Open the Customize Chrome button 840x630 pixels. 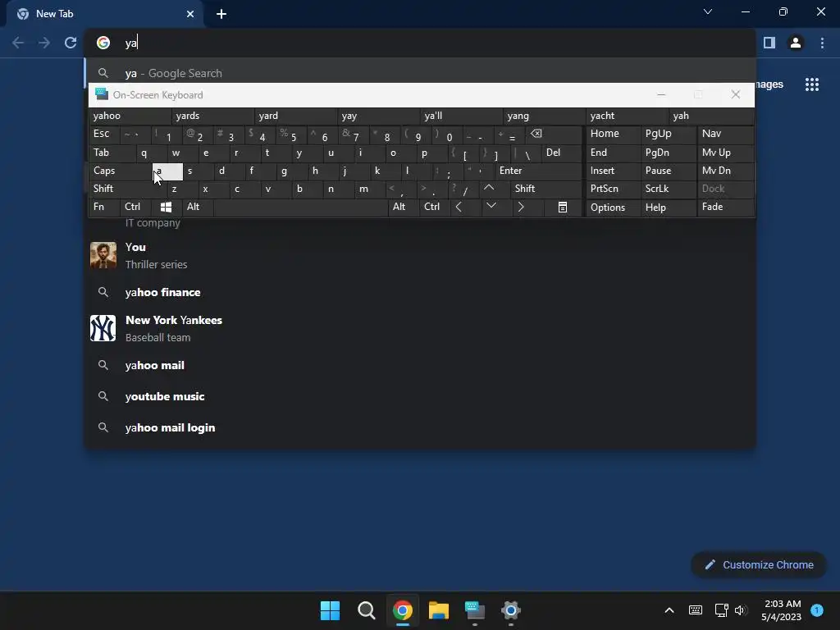[759, 564]
